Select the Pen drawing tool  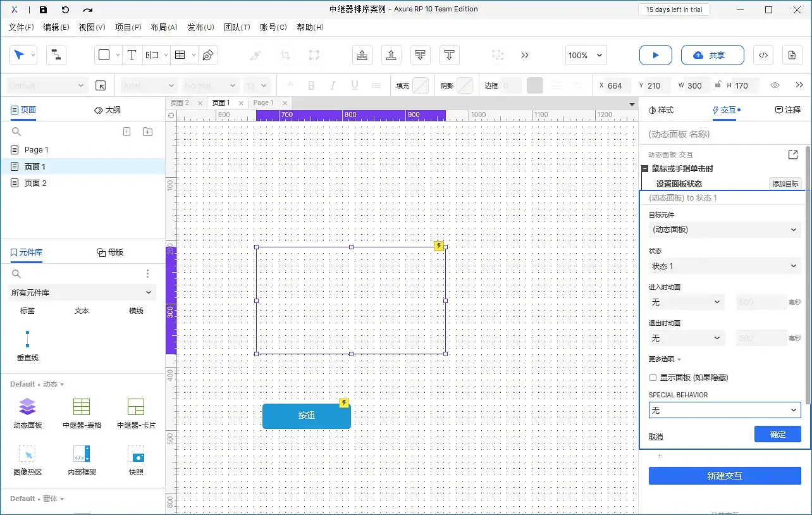click(207, 55)
